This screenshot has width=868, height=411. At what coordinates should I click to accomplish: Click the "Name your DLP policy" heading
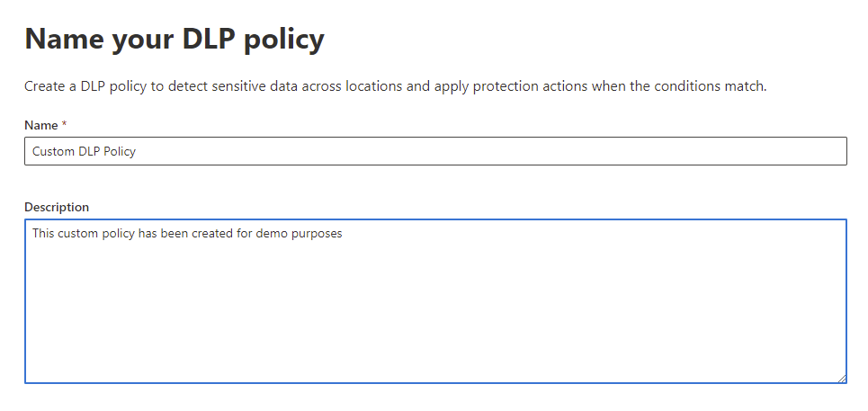(174, 39)
